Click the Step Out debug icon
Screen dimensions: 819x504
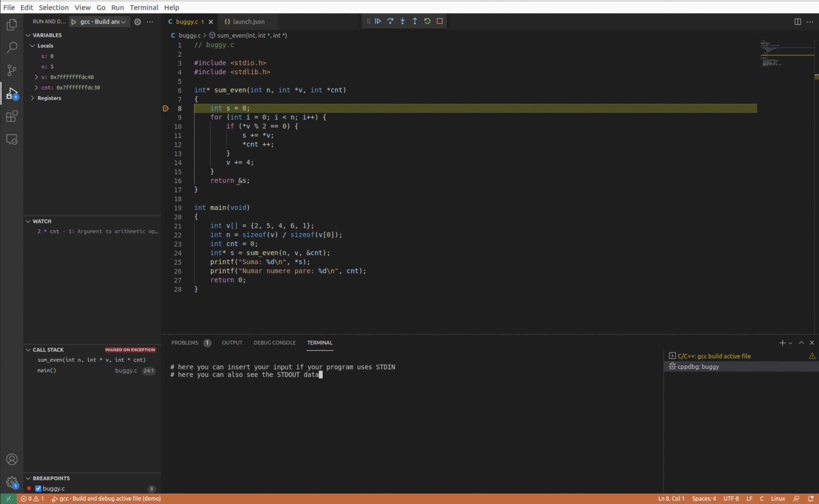click(x=415, y=21)
